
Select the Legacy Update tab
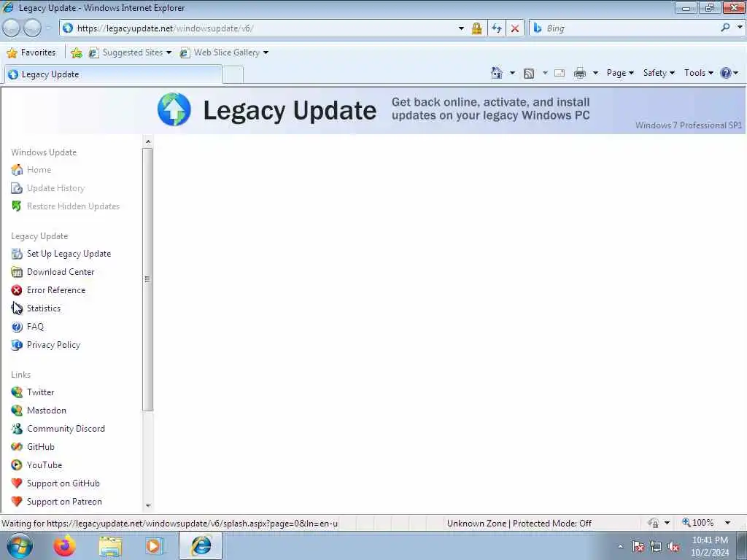point(113,75)
